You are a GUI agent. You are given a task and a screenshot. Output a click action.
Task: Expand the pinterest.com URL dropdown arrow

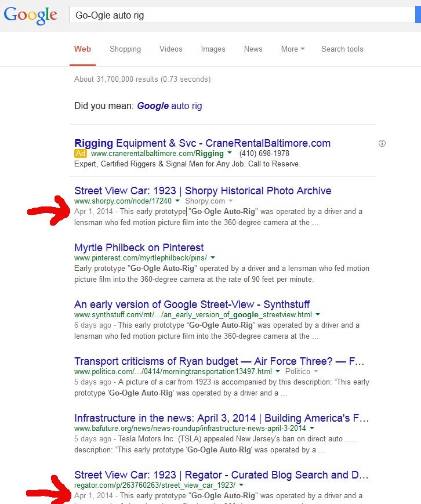pyautogui.click(x=213, y=258)
